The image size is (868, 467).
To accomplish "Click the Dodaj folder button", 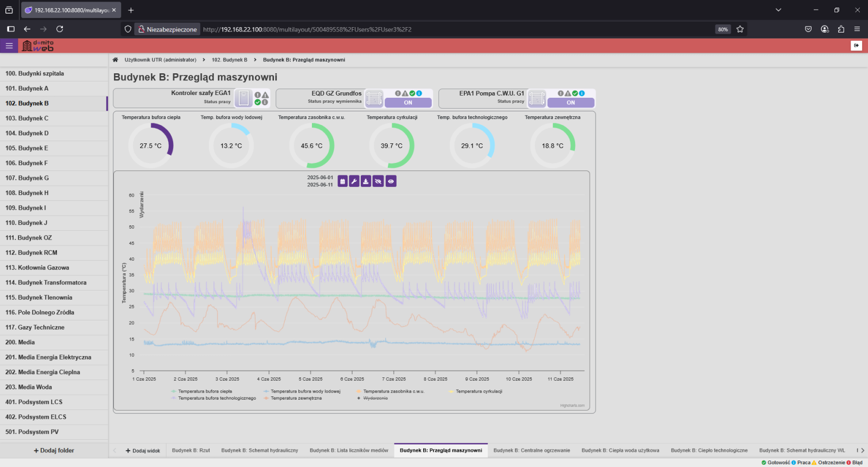I will tap(54, 450).
